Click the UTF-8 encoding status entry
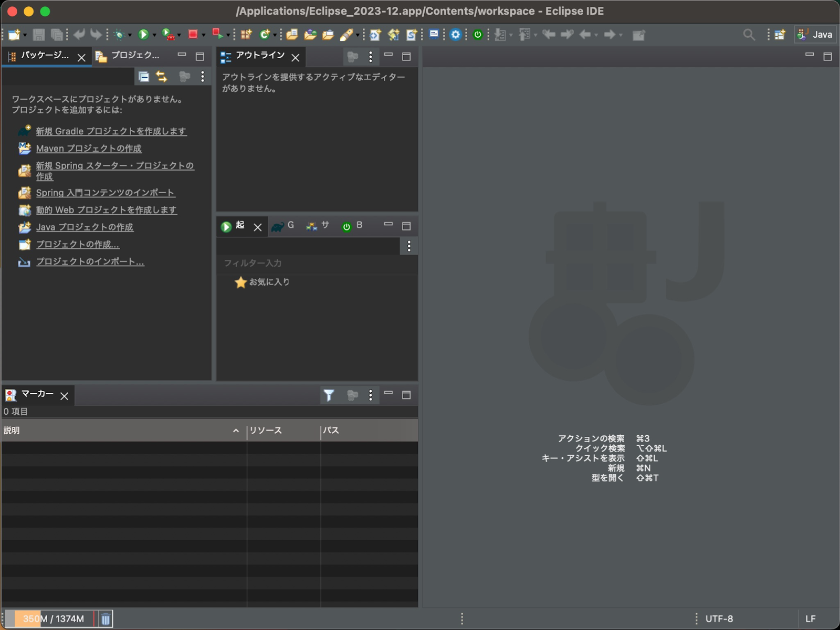The image size is (840, 630). click(x=719, y=619)
